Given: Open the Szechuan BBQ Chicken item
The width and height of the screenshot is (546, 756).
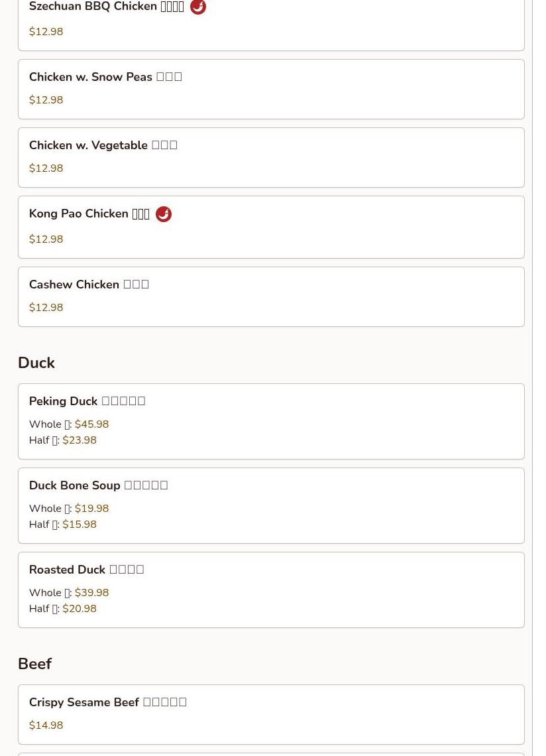Looking at the screenshot, I should point(271,24).
